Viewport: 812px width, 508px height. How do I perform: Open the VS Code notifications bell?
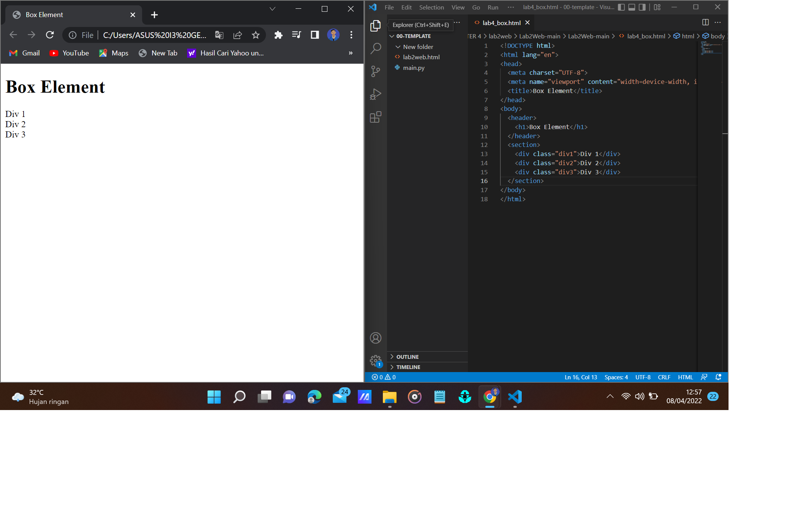pyautogui.click(x=718, y=377)
